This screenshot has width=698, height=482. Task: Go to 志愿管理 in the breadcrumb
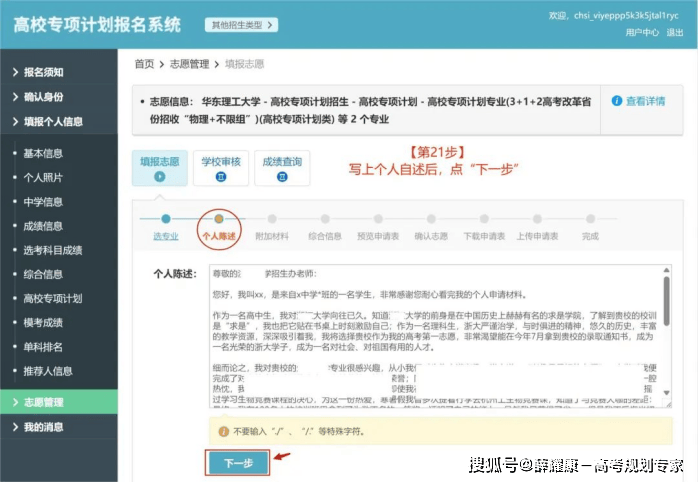[189, 64]
